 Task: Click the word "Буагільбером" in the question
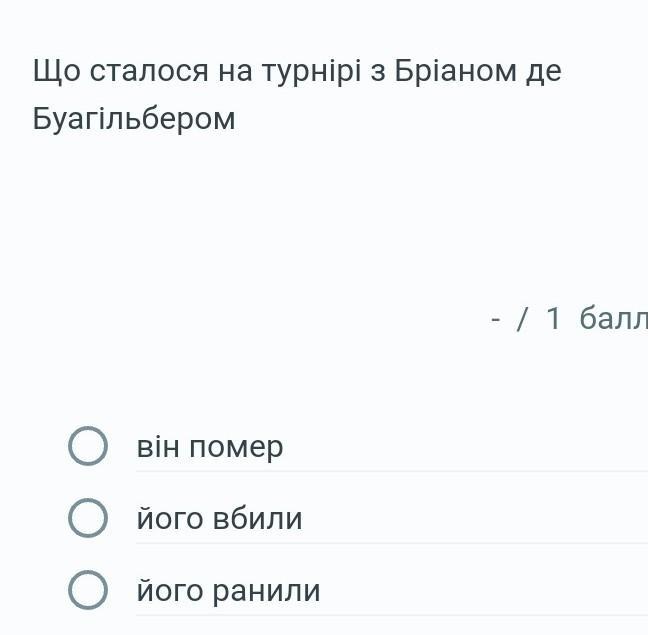coord(134,119)
